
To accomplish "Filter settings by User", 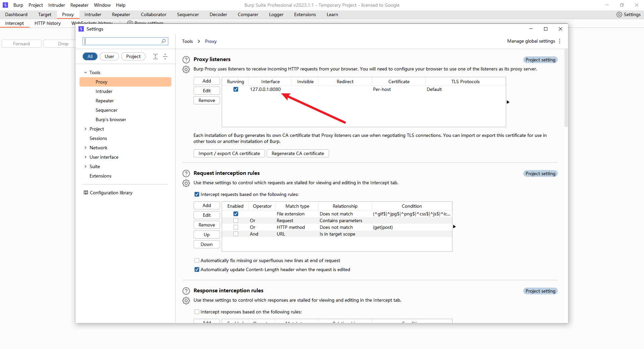I will click(x=109, y=56).
